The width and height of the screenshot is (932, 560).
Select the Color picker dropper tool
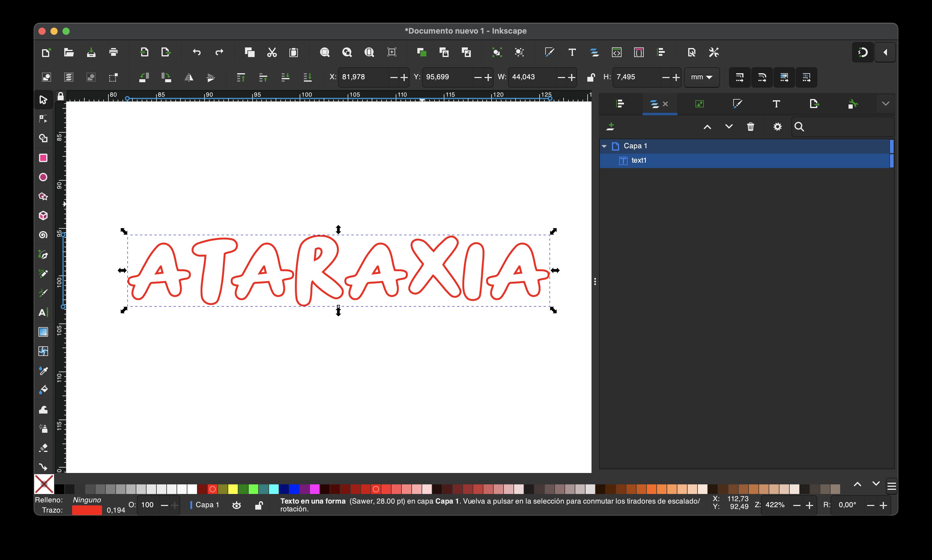(x=43, y=371)
